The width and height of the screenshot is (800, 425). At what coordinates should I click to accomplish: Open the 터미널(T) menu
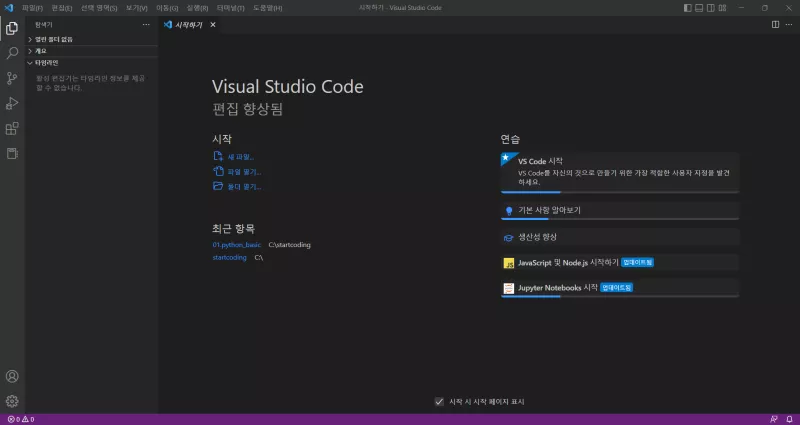[x=231, y=8]
